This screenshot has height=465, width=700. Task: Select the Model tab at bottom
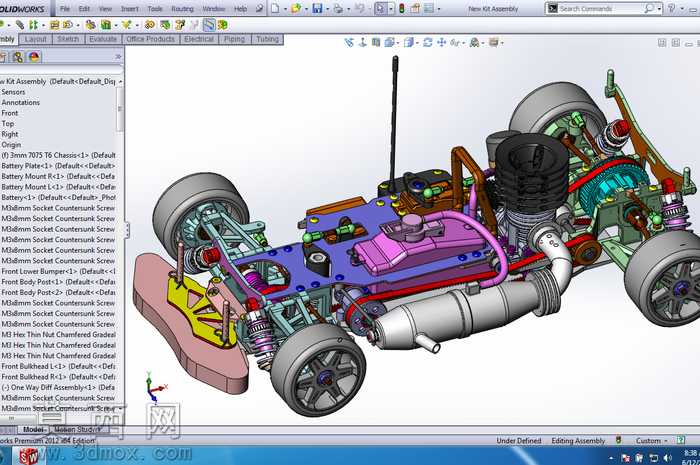pos(33,429)
